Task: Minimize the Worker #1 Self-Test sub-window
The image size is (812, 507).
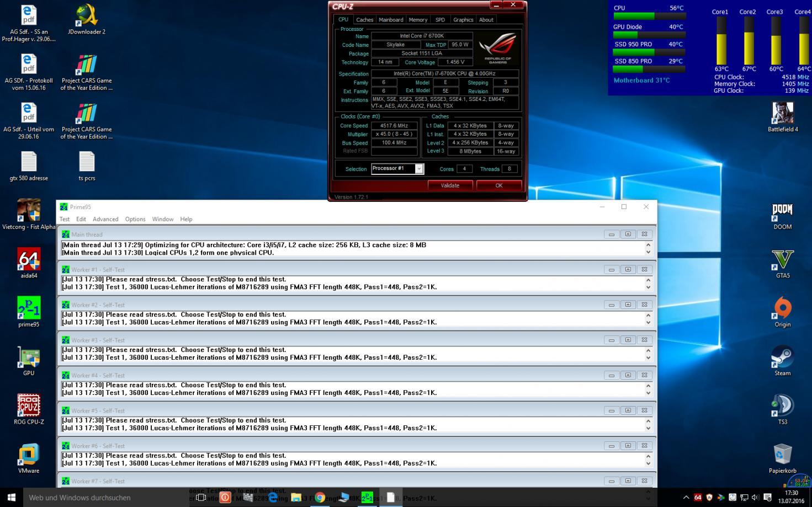Action: tap(611, 269)
